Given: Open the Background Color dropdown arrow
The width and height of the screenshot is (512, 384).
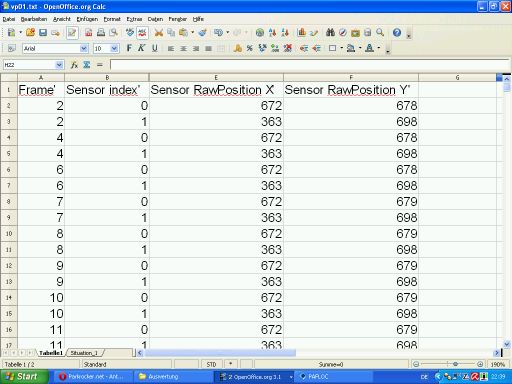Looking at the screenshot, I should 360,48.
